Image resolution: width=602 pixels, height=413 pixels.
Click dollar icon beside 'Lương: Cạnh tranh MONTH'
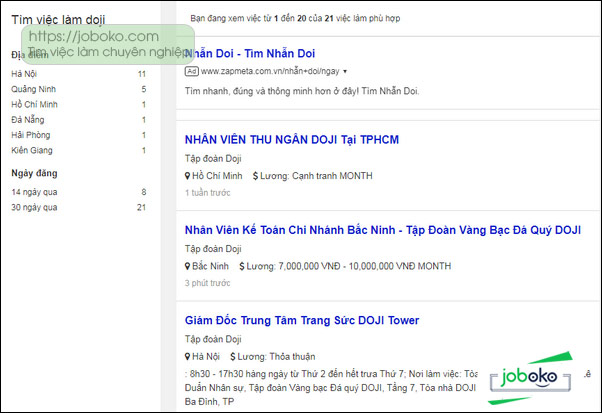[255, 176]
